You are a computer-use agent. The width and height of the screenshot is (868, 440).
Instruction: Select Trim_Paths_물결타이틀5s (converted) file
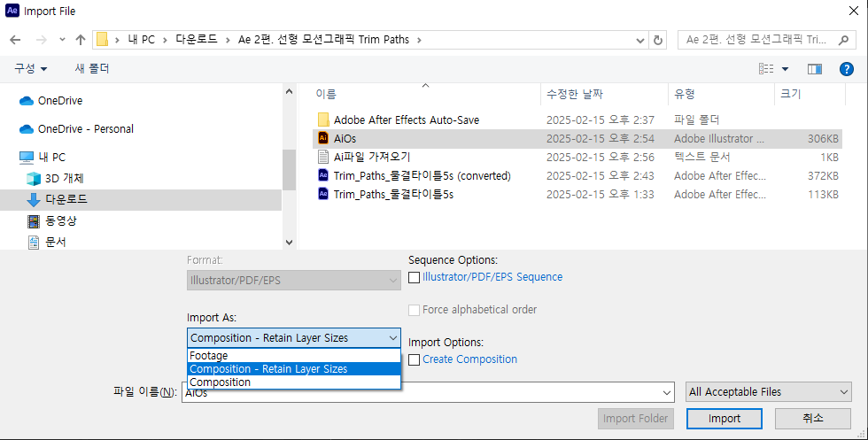(422, 176)
